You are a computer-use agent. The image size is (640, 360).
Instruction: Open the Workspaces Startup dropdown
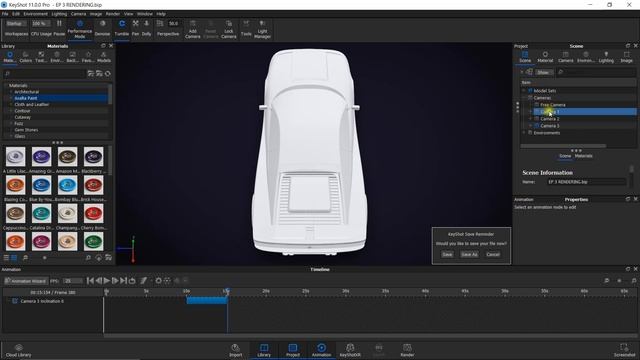[16, 24]
